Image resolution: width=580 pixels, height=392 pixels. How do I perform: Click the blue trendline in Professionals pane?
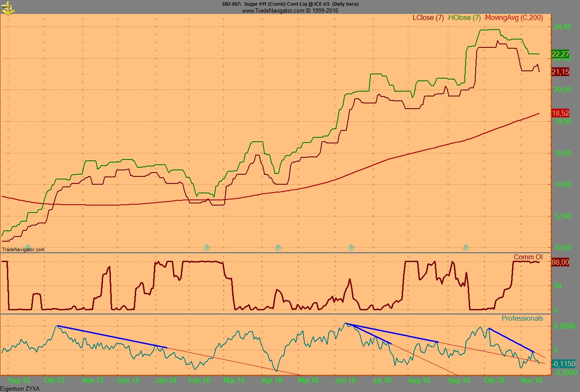click(113, 336)
